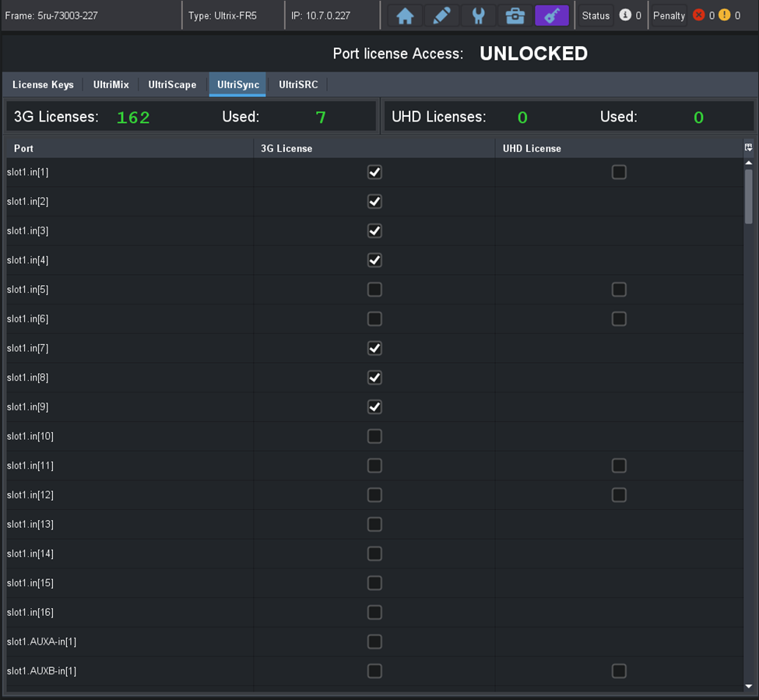Enable 3G License for slot1.in[15]
The height and width of the screenshot is (700, 759).
[374, 583]
